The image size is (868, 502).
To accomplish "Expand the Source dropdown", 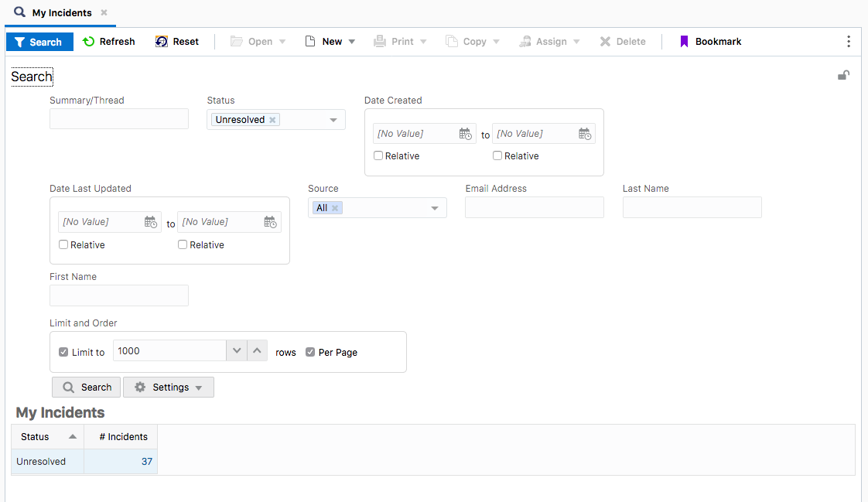I will pyautogui.click(x=435, y=208).
